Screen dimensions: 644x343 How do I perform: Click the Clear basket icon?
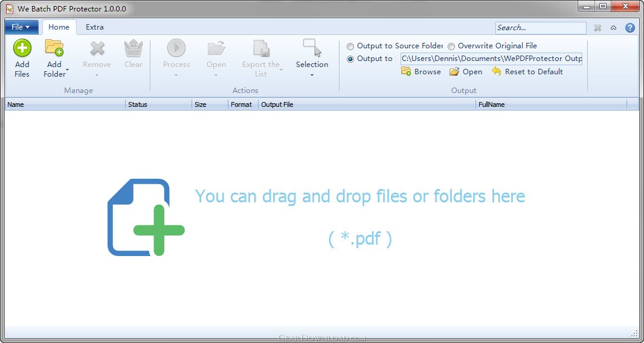[134, 48]
